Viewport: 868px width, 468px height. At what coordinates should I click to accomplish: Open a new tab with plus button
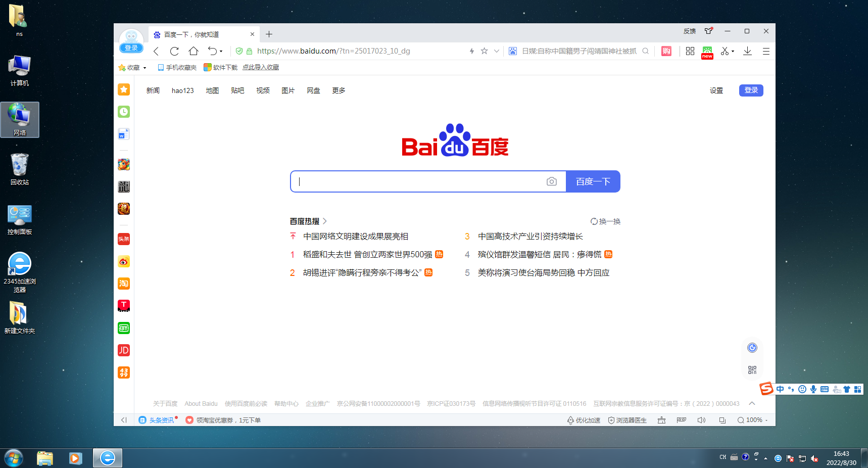[269, 34]
